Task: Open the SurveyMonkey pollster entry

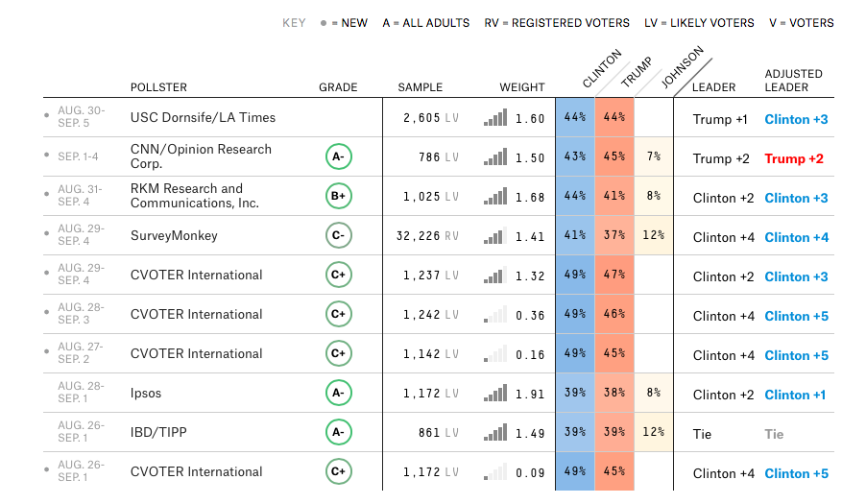Action: click(x=174, y=236)
